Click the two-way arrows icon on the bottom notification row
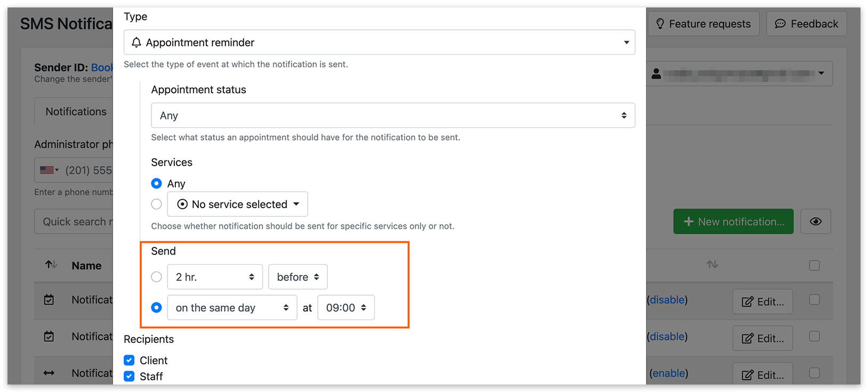Viewport: 868px width, 392px height. (49, 373)
